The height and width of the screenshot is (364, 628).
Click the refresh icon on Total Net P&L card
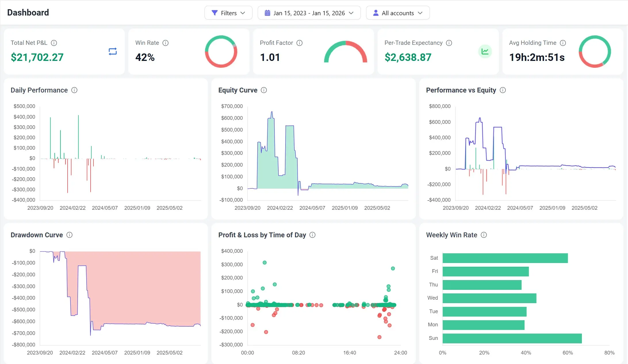112,51
